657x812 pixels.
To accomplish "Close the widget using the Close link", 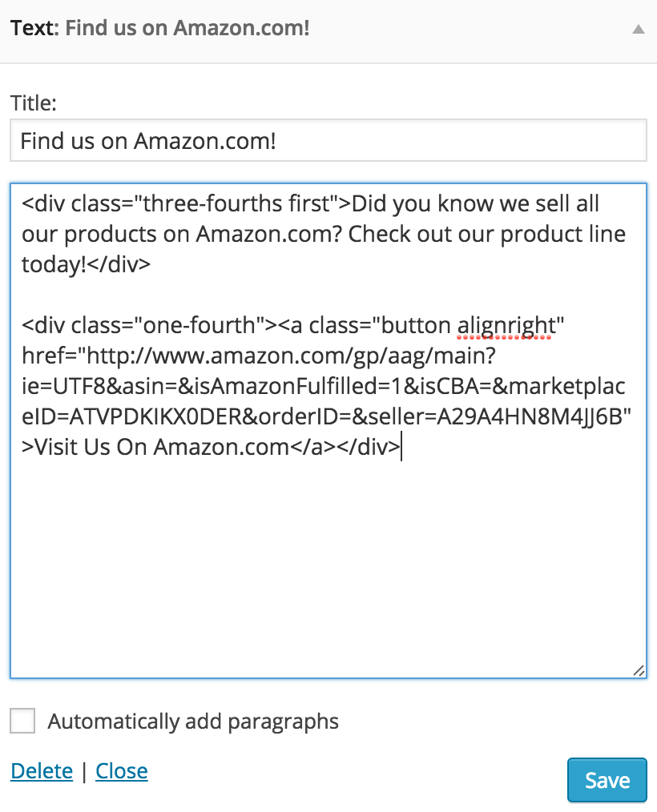I will (122, 771).
